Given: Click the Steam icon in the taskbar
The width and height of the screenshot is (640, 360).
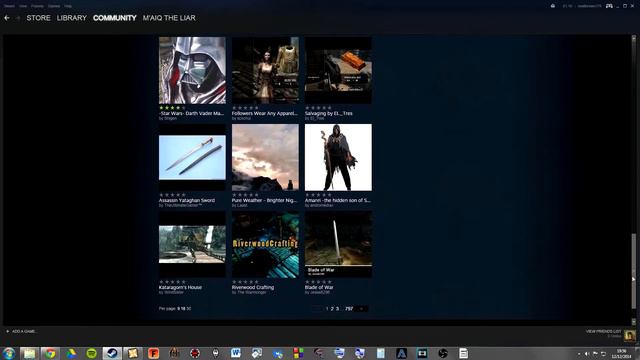Looking at the screenshot, I should (112, 353).
